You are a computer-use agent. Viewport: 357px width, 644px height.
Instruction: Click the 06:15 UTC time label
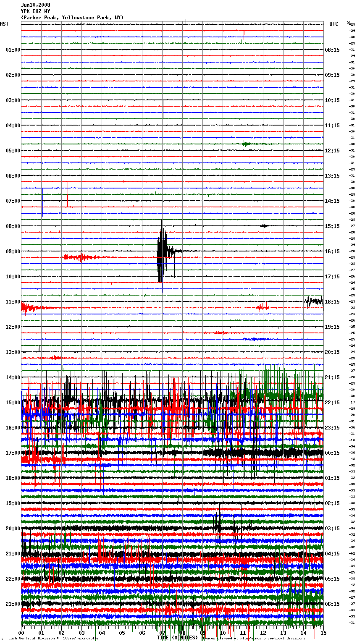tap(332, 604)
